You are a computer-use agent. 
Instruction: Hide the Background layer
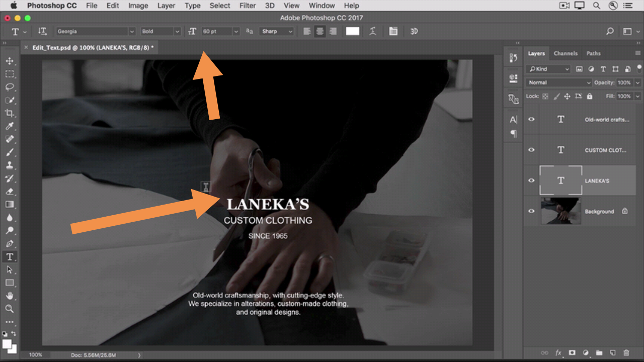click(x=531, y=211)
